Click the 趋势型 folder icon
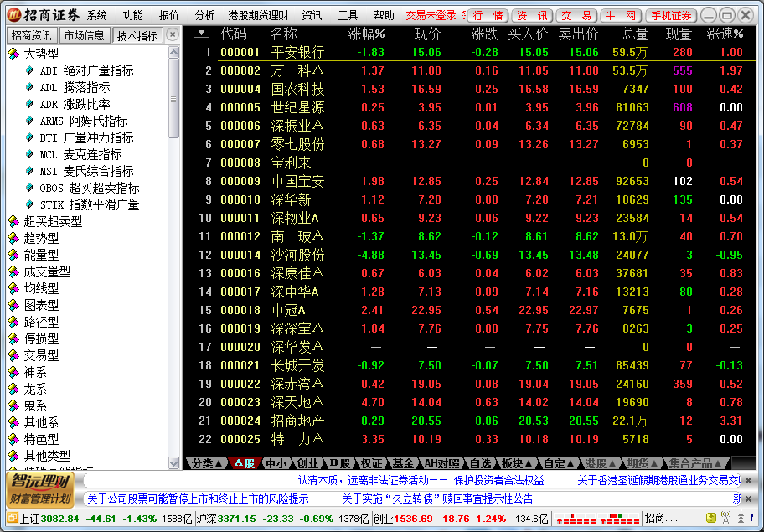 coord(13,238)
